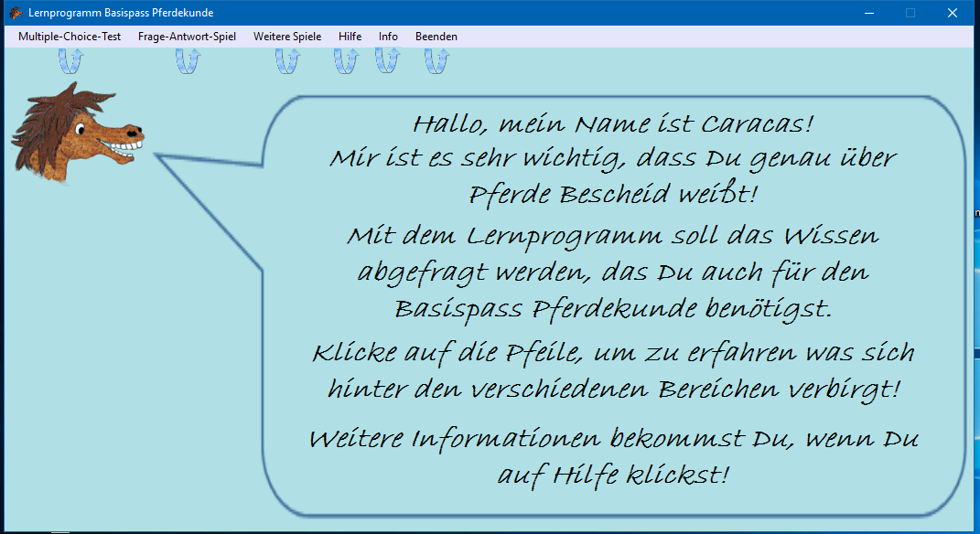The image size is (980, 534).
Task: Select the horseshoe arrow under Weitere Spiele
Action: (x=286, y=59)
